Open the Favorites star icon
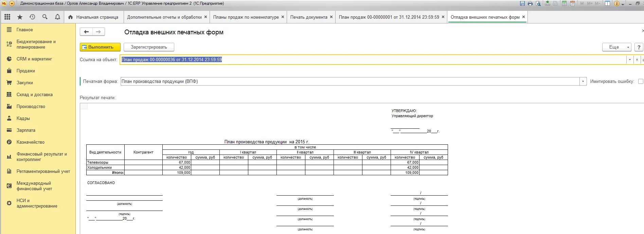Image resolution: width=644 pixels, height=234 pixels. 20,17
